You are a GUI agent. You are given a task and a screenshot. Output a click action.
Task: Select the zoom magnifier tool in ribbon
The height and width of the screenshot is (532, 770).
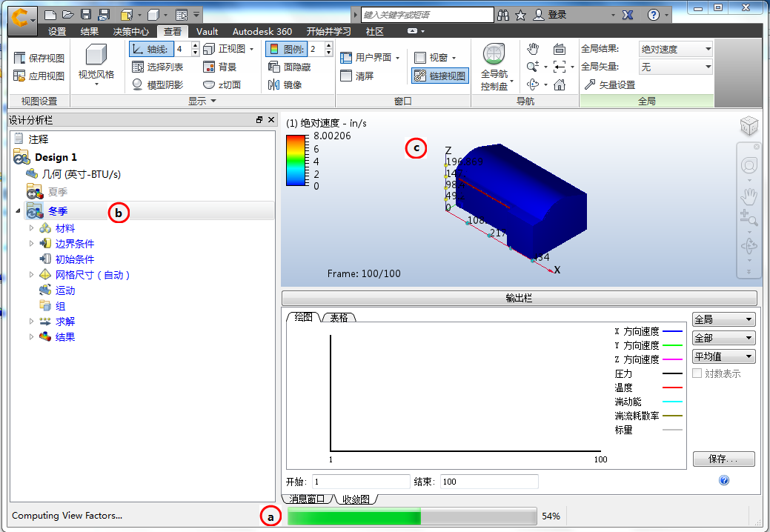point(533,66)
